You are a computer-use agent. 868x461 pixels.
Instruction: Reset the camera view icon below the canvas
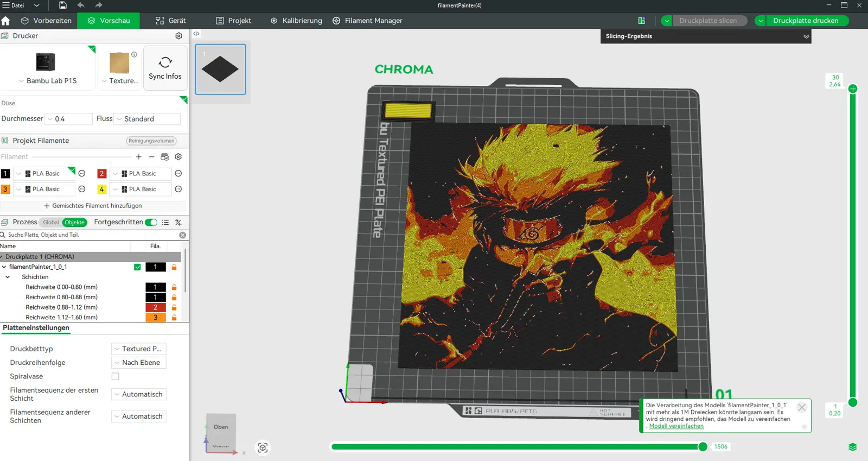263,448
